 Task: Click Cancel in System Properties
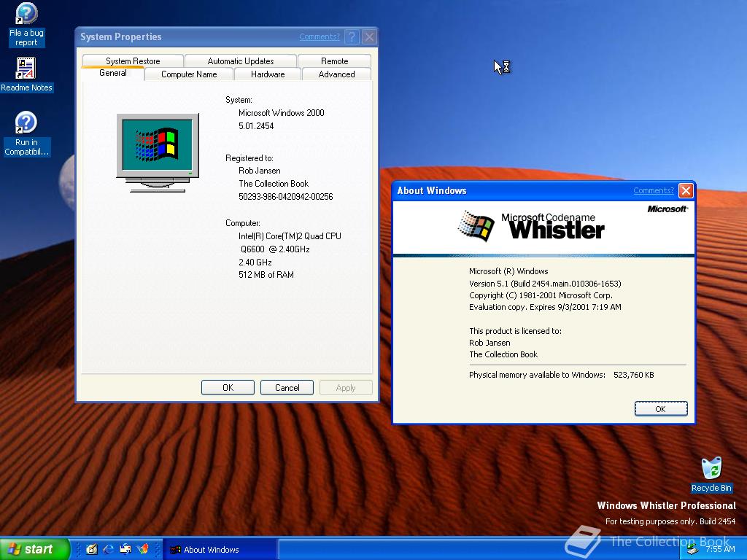[x=287, y=388]
